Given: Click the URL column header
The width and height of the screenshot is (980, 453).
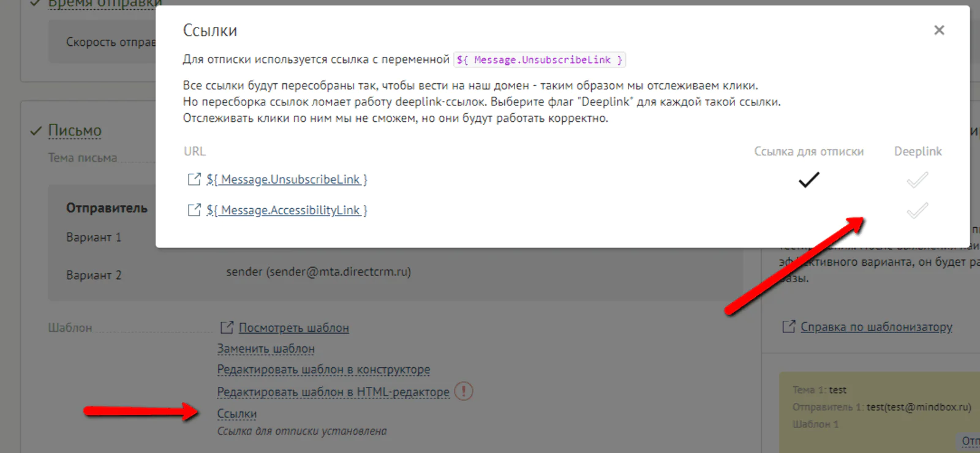Looking at the screenshot, I should pos(195,151).
